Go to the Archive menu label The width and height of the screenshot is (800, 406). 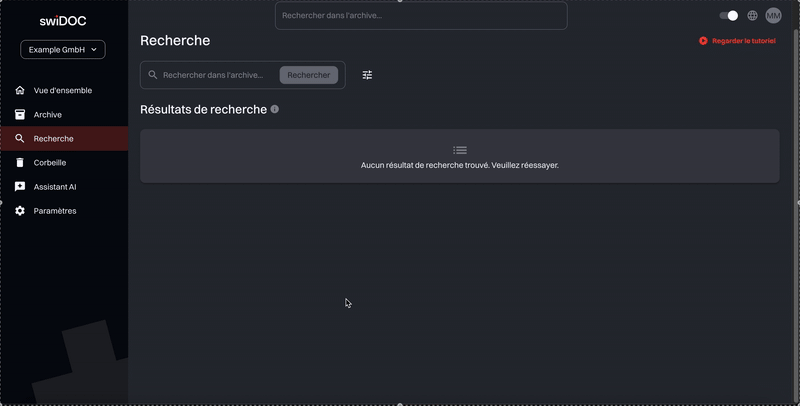(x=48, y=115)
